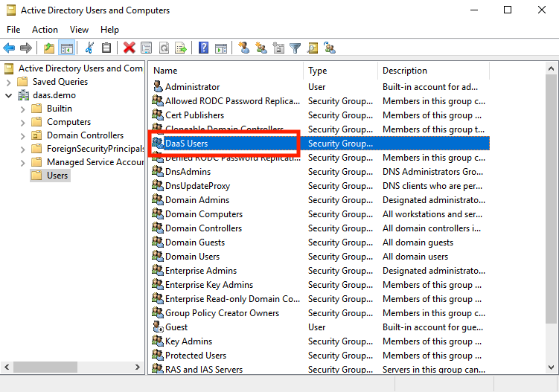Select the Users container in tree

click(57, 176)
